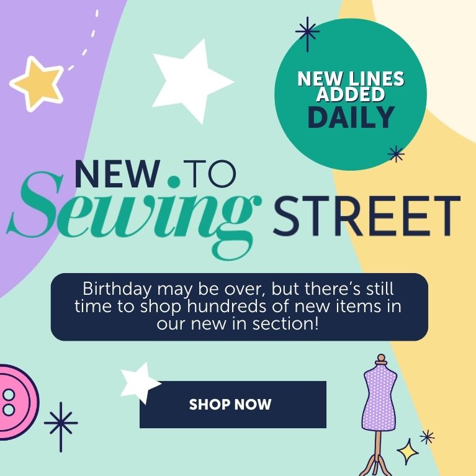
Task: Click the navy sparkle above green circle
Action: (308, 34)
